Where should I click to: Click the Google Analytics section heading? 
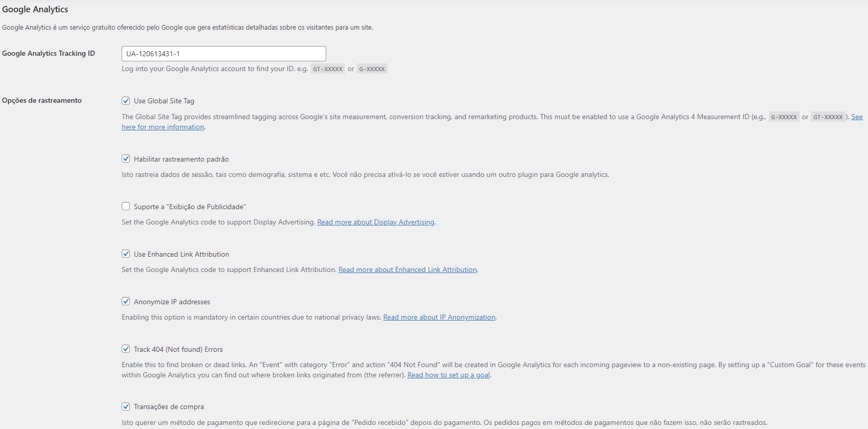pos(35,9)
